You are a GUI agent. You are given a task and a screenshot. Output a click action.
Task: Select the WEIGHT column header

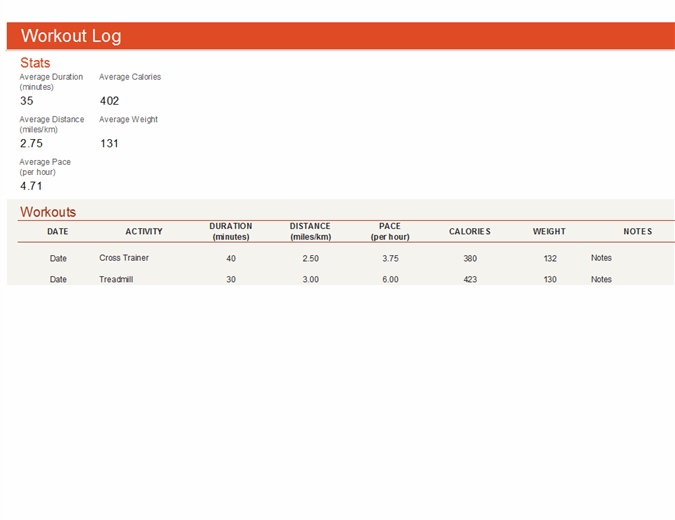(549, 232)
